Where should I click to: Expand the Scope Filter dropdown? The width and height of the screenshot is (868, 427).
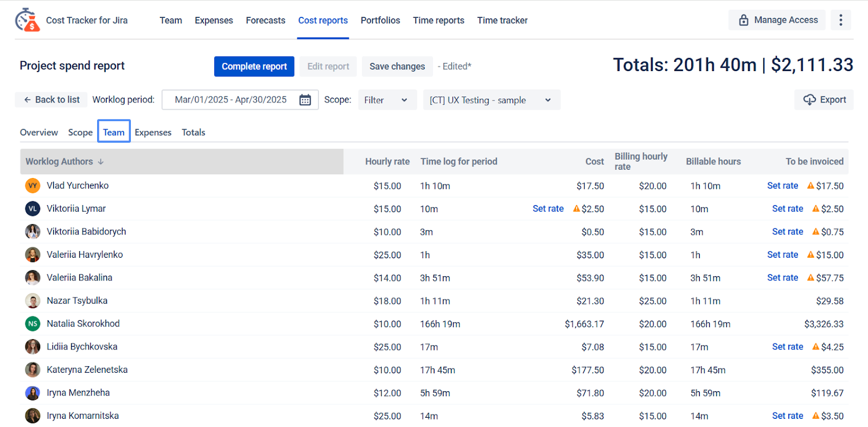pos(387,100)
